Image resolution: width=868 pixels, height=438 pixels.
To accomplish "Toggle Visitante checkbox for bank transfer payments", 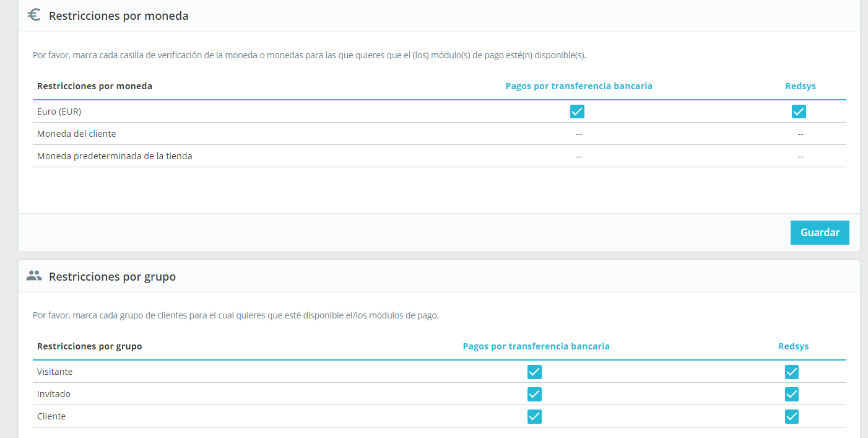I will pyautogui.click(x=534, y=372).
